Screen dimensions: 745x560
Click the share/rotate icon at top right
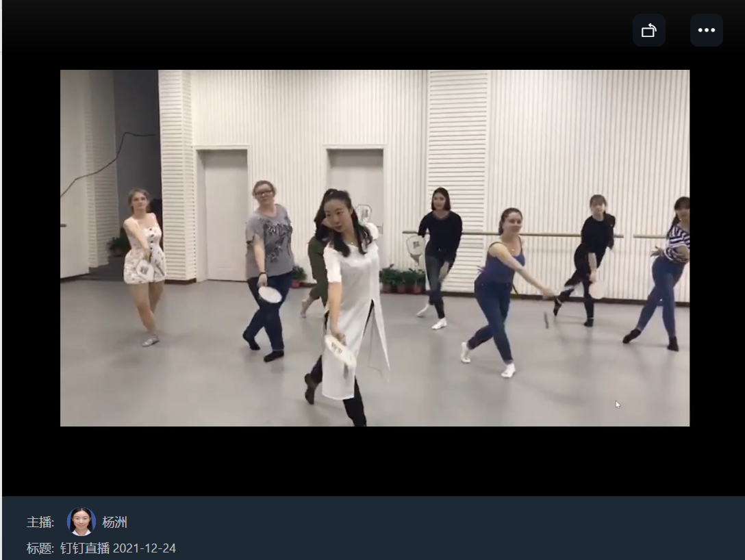click(648, 30)
